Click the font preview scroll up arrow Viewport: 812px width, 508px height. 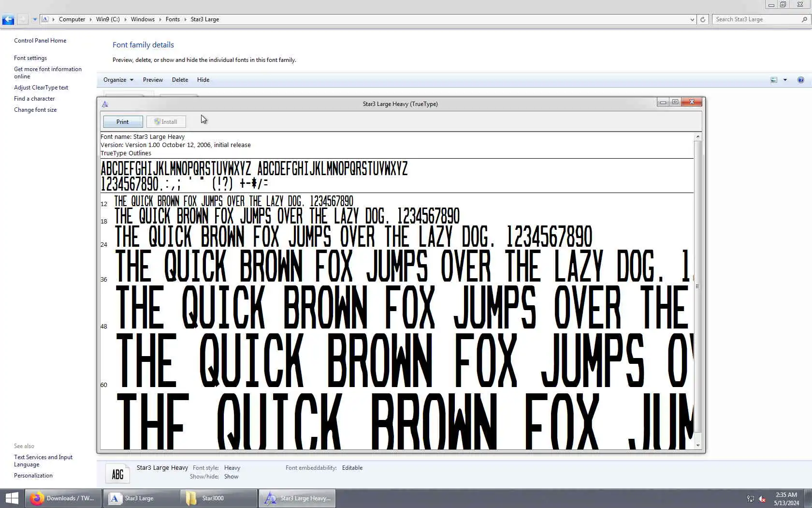pos(697,137)
